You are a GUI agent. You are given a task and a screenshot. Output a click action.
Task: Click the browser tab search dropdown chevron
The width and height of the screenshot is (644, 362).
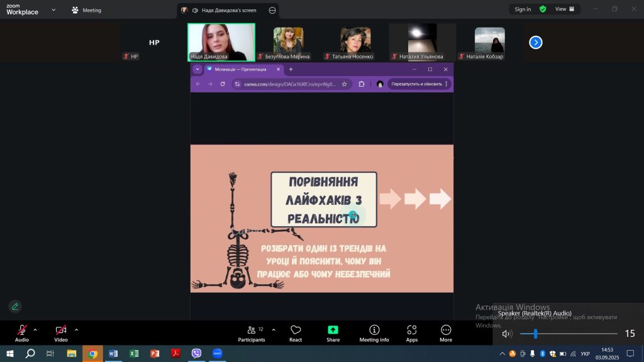[x=197, y=69]
